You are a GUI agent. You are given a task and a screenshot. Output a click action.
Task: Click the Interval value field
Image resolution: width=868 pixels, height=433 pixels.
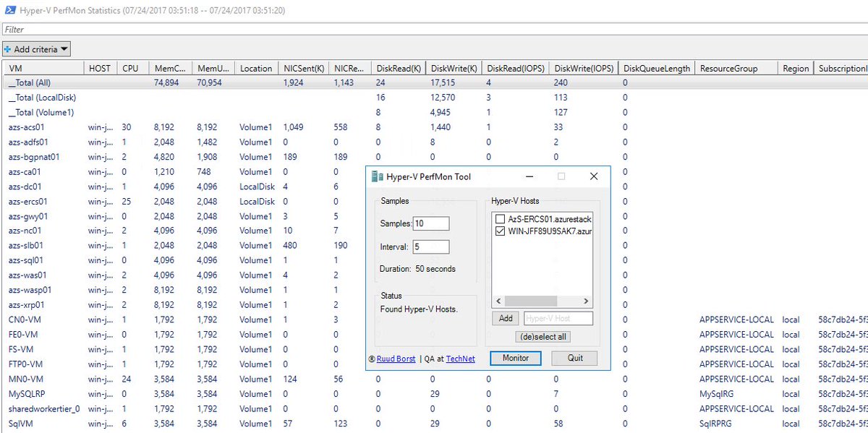coord(431,247)
